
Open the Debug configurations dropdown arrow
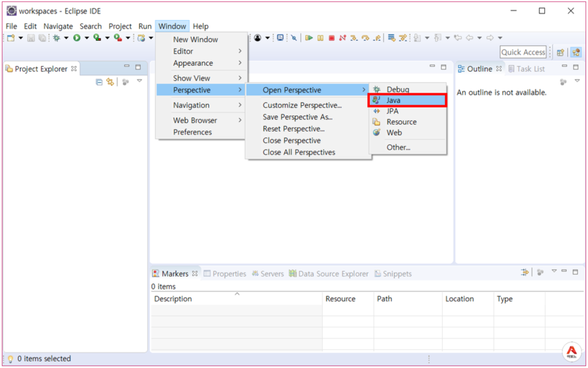tap(66, 38)
